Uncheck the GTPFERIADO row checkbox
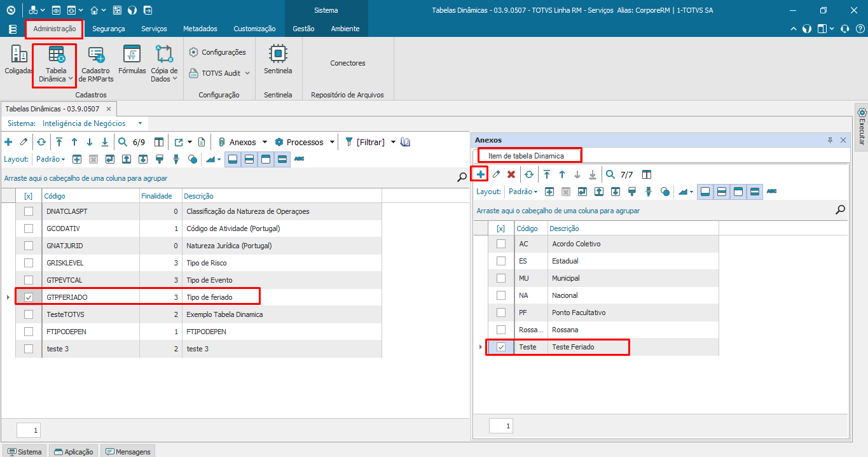The height and width of the screenshot is (457, 868). pos(29,296)
